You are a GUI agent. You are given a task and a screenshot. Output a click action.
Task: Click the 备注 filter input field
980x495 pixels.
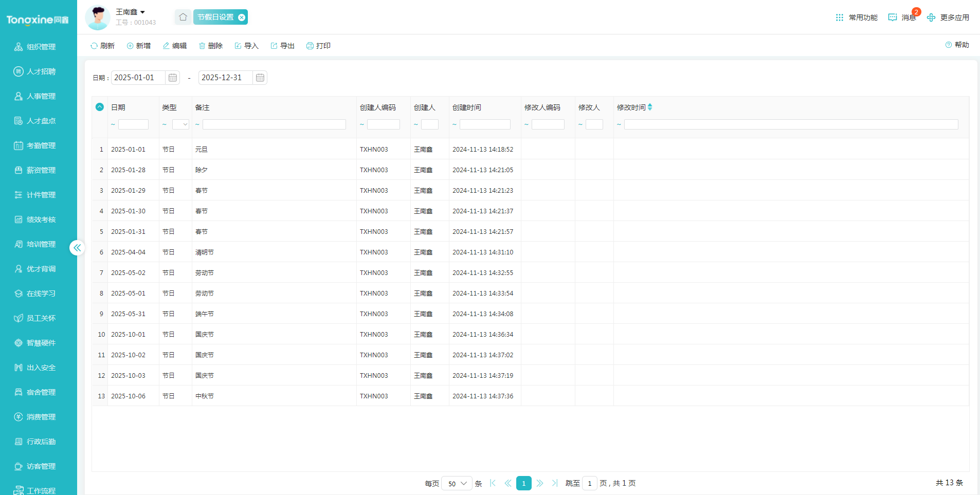click(274, 124)
